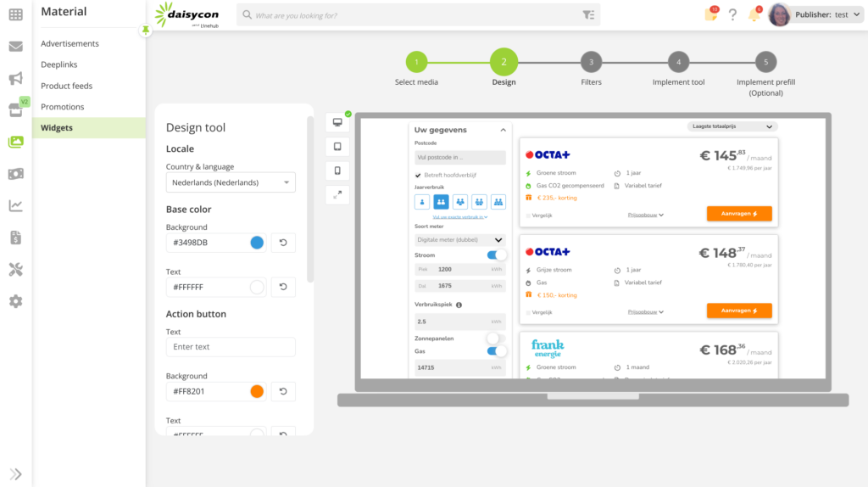Click the search filter icon
The height and width of the screenshot is (487, 868).
588,14
